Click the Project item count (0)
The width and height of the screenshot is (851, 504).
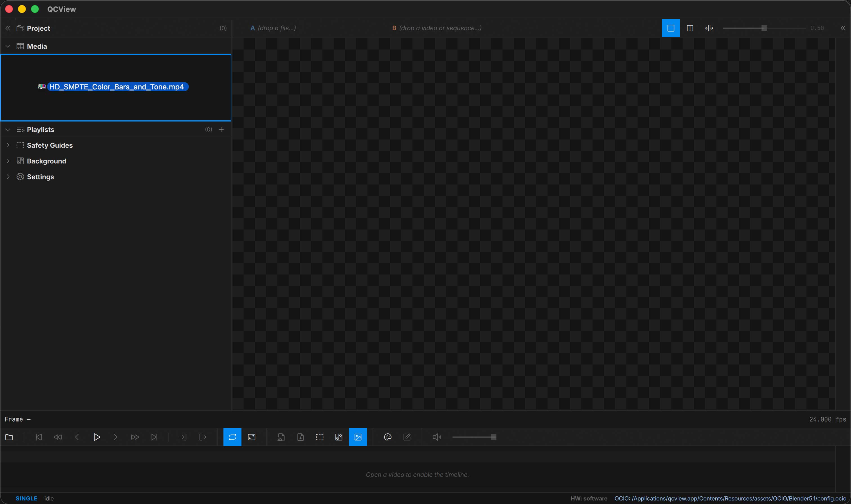pos(223,28)
